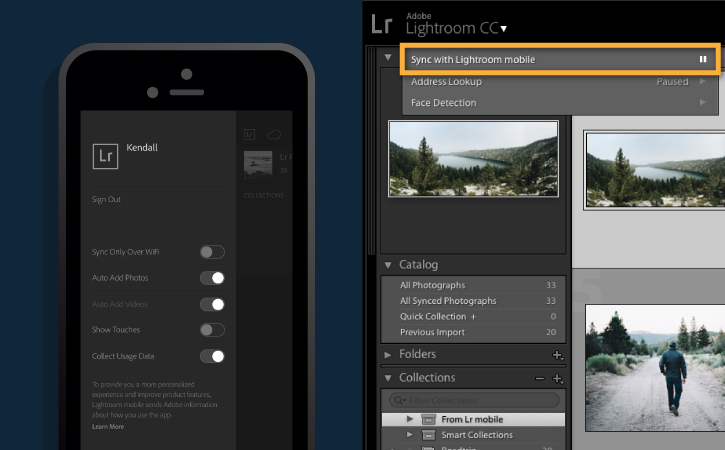This screenshot has height=450, width=725.
Task: Tap the Learn More link on phone
Action: 108,426
